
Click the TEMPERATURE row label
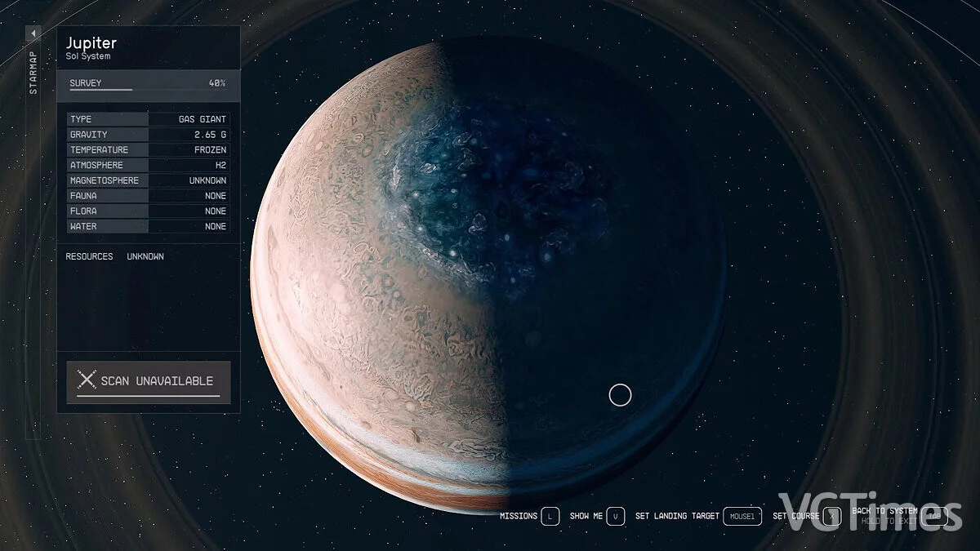(99, 150)
